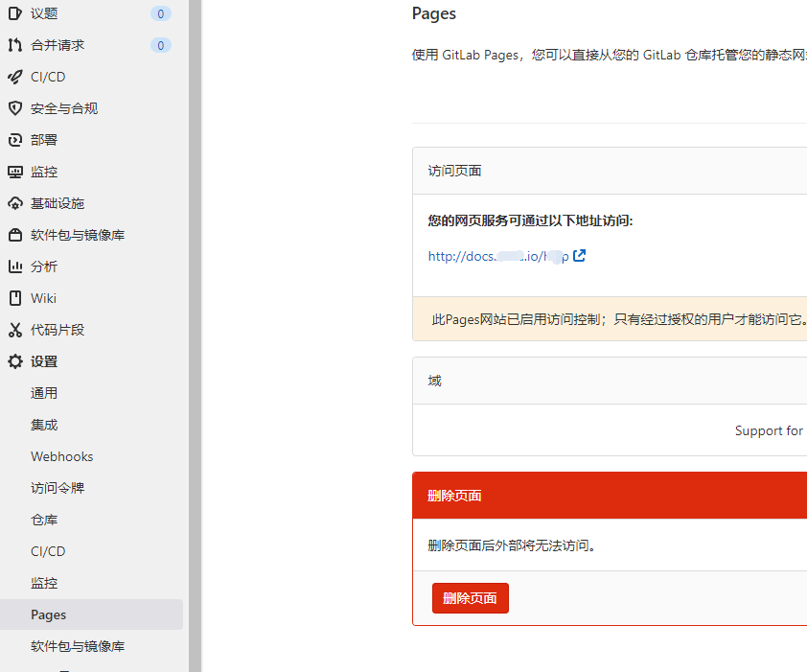The image size is (807, 672).
Task: Switch to Webhooks settings
Action: [x=61, y=456]
